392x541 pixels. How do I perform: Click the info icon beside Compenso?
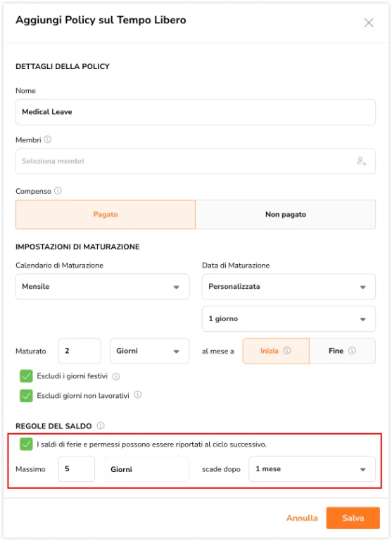pyautogui.click(x=58, y=190)
